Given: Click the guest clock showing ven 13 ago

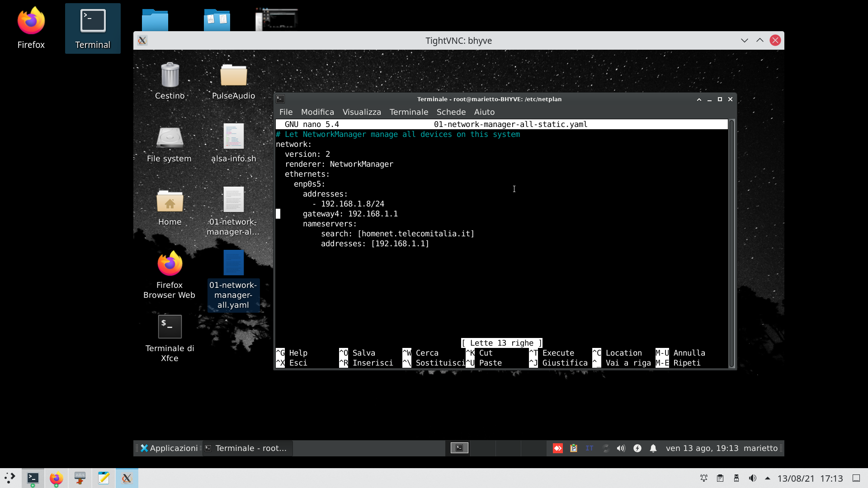Looking at the screenshot, I should tap(702, 448).
